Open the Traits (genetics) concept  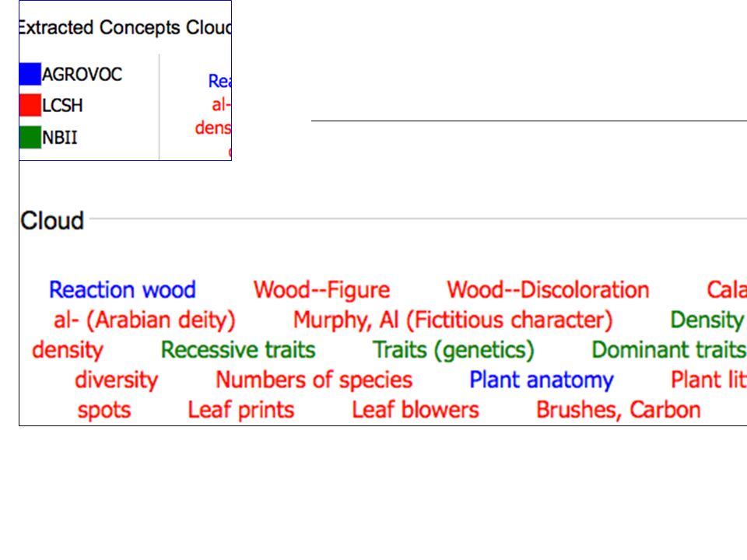pos(453,350)
